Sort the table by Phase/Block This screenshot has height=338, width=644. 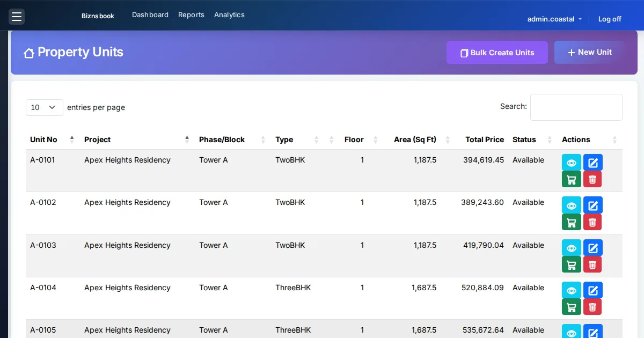pyautogui.click(x=232, y=139)
